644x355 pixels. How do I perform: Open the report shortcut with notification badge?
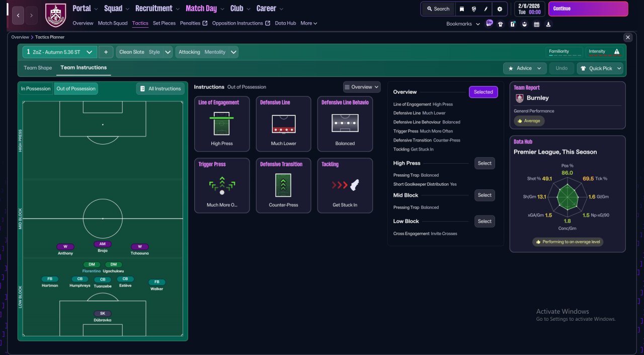point(513,24)
